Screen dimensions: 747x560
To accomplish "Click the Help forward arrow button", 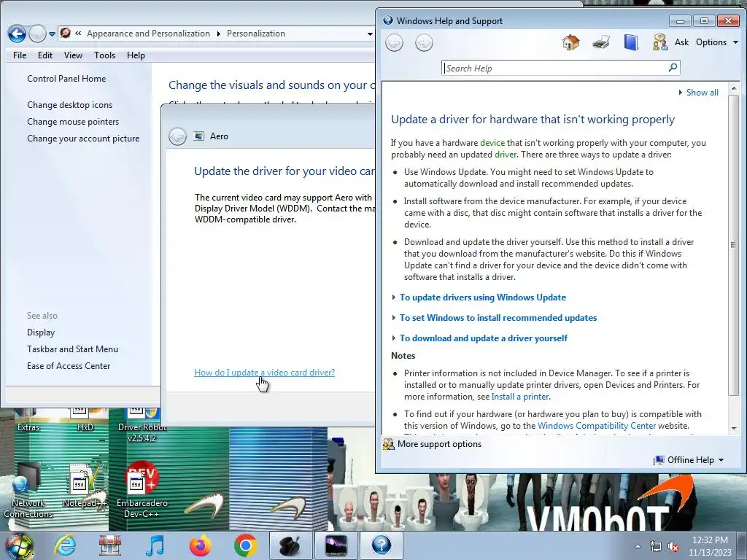I will [x=424, y=43].
